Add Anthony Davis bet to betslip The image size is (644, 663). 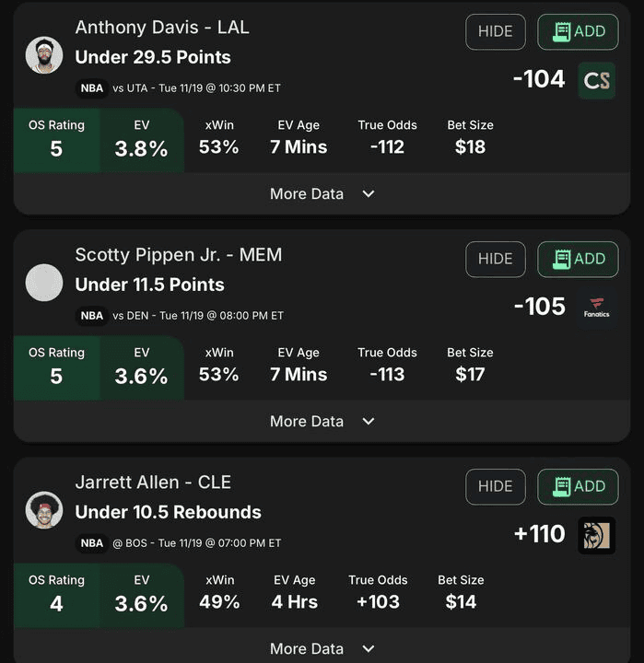click(578, 32)
